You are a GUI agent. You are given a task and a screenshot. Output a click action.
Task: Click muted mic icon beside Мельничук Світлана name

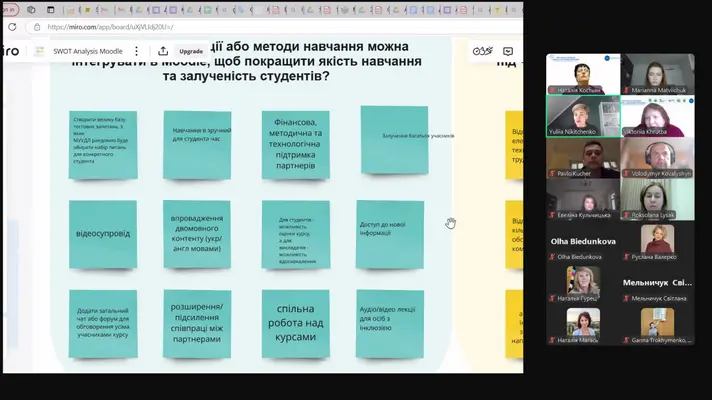coord(627,298)
